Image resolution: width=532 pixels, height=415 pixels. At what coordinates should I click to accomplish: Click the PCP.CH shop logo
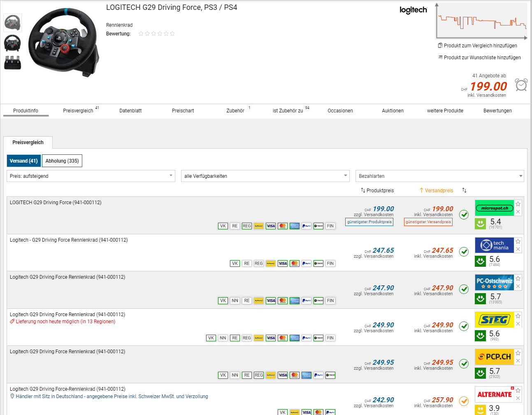tap(494, 357)
